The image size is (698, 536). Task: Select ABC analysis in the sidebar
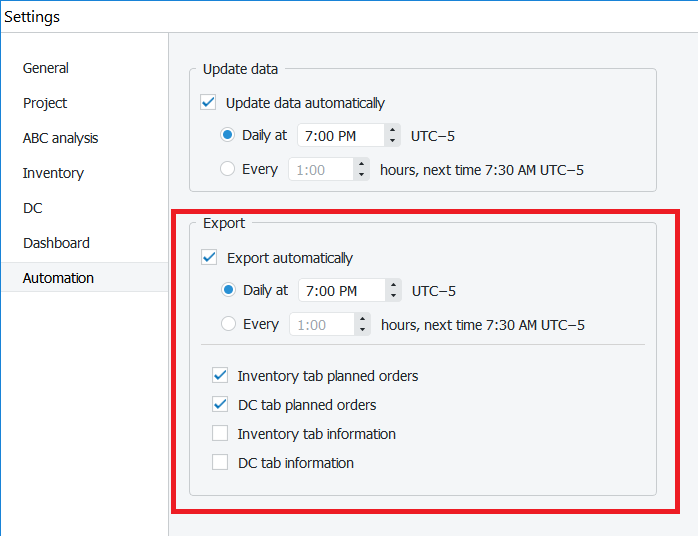[60, 138]
